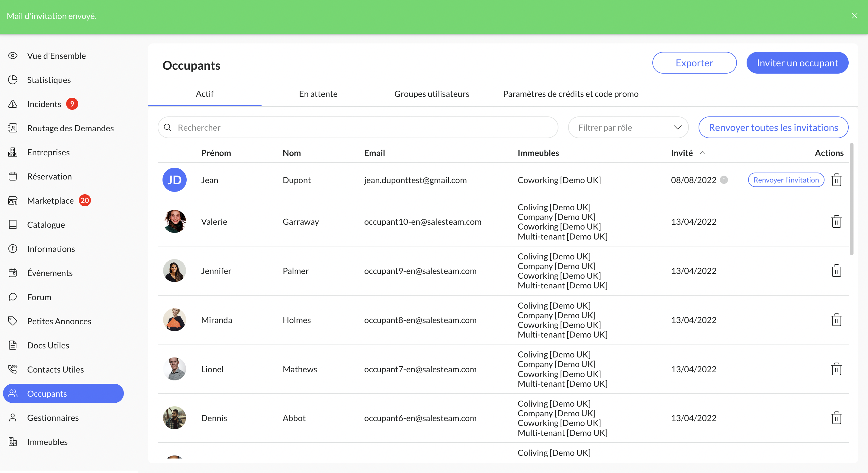
Task: Click the Exporter button
Action: (x=694, y=63)
